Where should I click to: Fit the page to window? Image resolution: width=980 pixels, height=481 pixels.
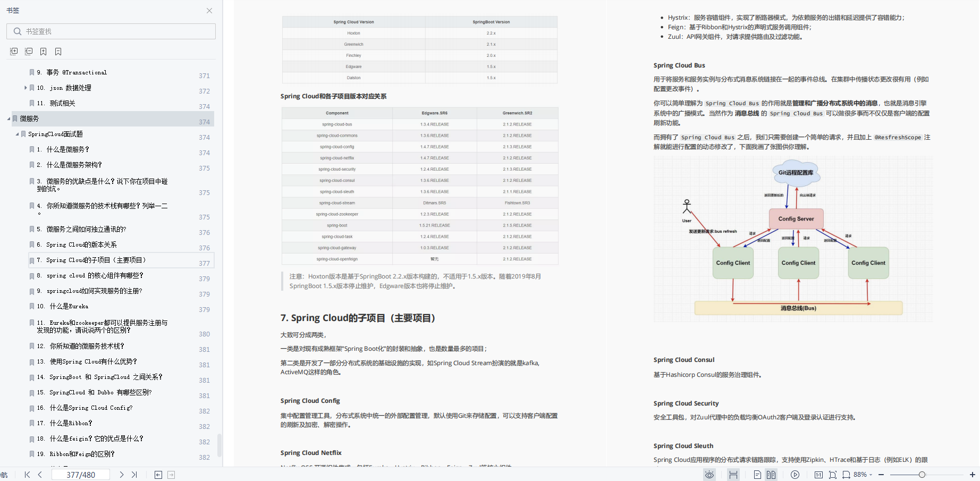pyautogui.click(x=833, y=475)
